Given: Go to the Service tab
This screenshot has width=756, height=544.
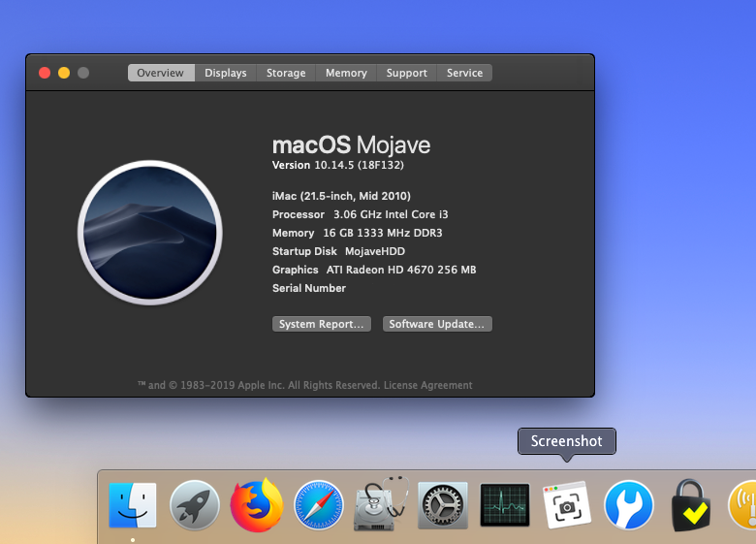Looking at the screenshot, I should pyautogui.click(x=464, y=73).
